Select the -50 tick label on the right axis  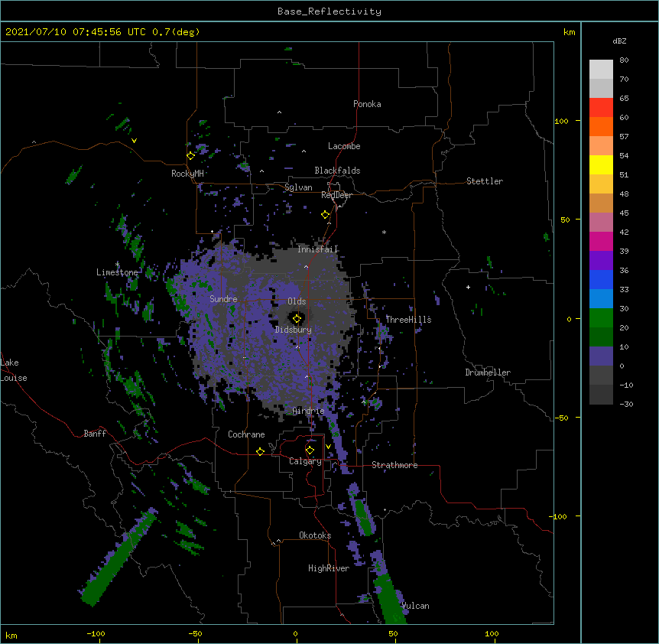[x=561, y=418]
